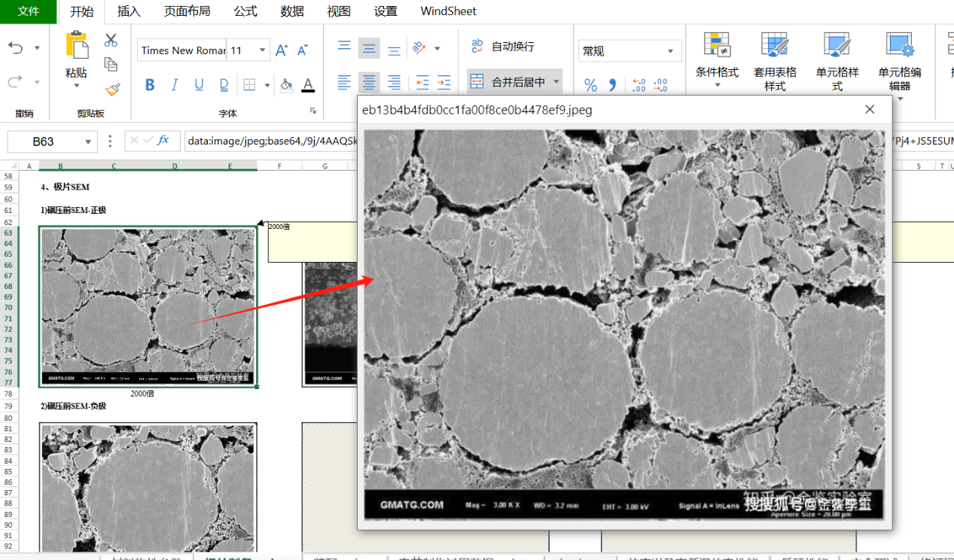Viewport: 954px width, 560px height.
Task: Click the font color swatch icon
Action: coord(308,85)
